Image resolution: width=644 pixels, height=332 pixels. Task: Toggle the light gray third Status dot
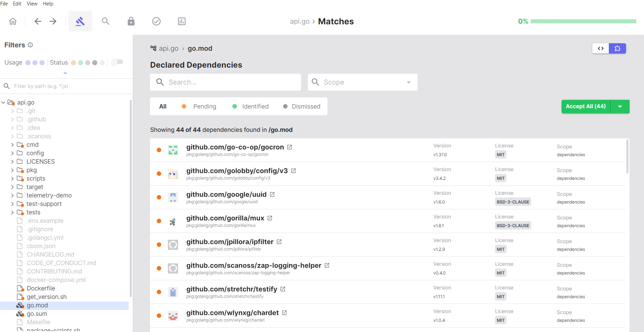click(88, 63)
